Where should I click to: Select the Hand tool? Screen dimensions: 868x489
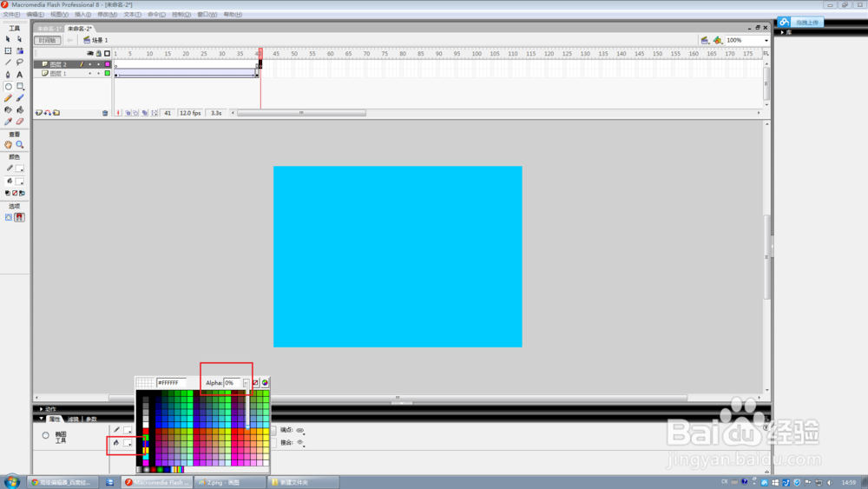coord(8,144)
